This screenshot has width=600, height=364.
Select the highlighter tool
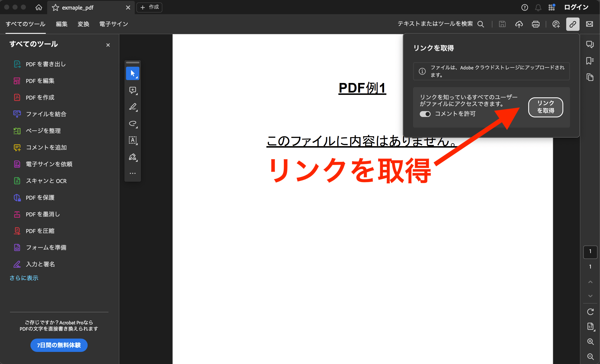(133, 107)
